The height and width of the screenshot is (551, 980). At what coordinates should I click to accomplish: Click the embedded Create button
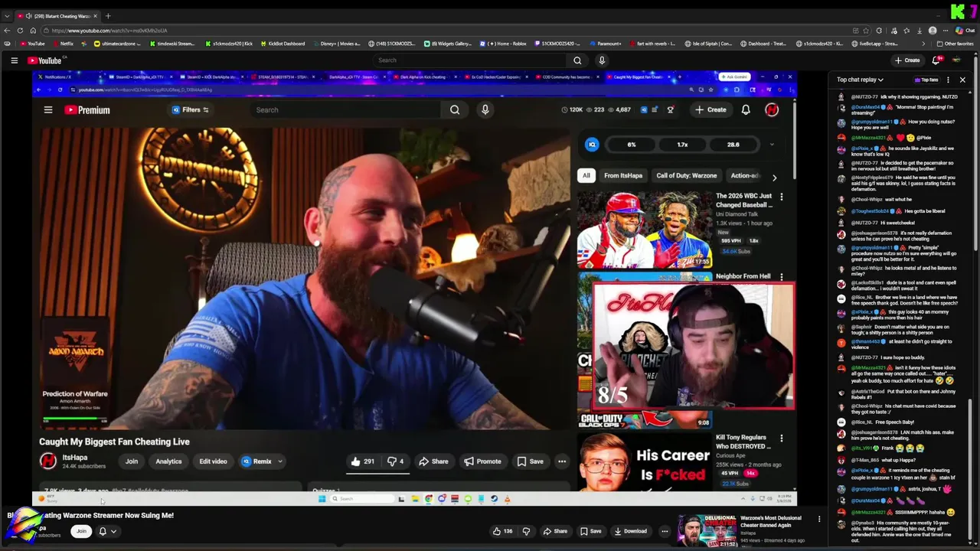710,109
